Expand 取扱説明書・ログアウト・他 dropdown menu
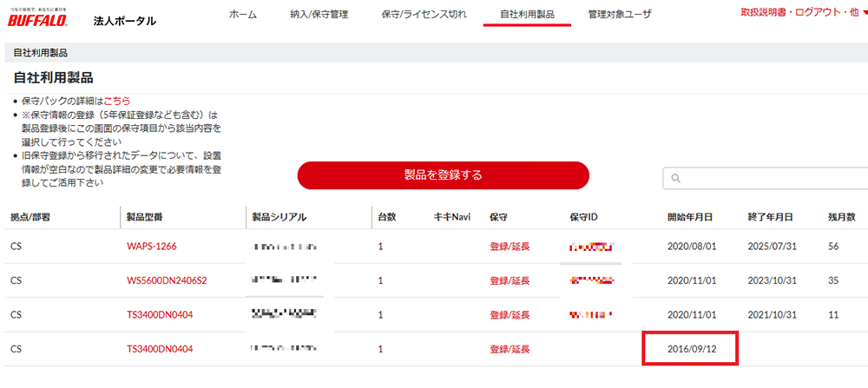Screen dimensions: 868x388 pyautogui.click(x=804, y=12)
